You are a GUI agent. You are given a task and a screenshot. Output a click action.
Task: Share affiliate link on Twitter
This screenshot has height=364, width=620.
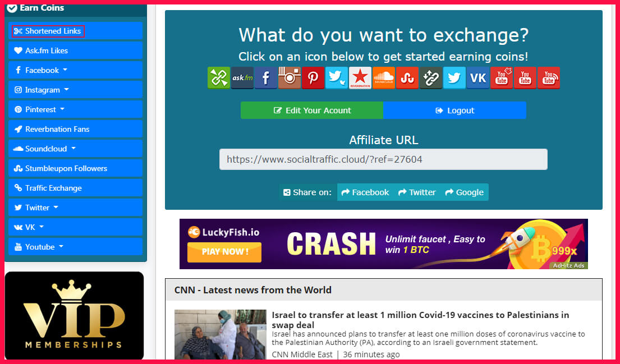tap(417, 192)
